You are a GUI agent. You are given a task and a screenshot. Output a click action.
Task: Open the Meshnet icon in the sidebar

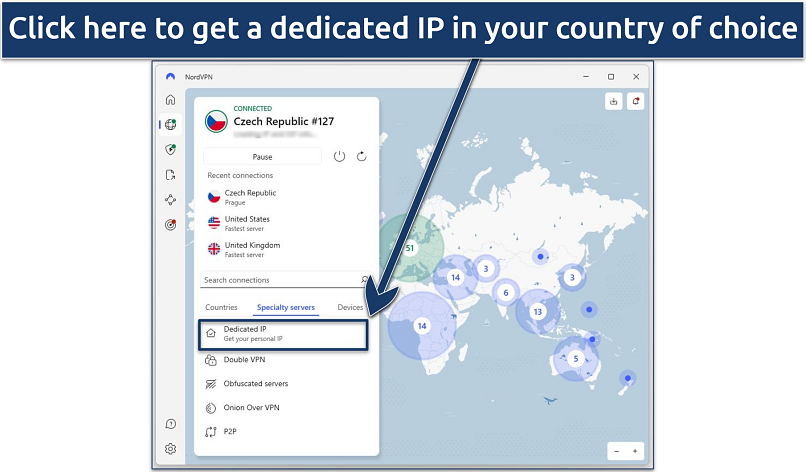point(170,199)
